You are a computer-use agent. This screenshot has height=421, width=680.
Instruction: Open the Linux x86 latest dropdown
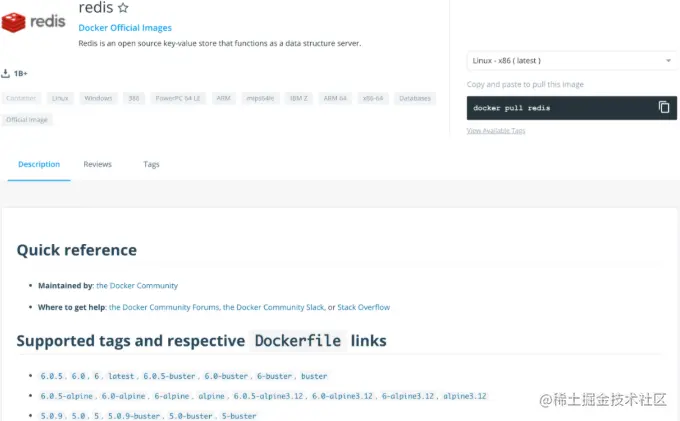(572, 61)
